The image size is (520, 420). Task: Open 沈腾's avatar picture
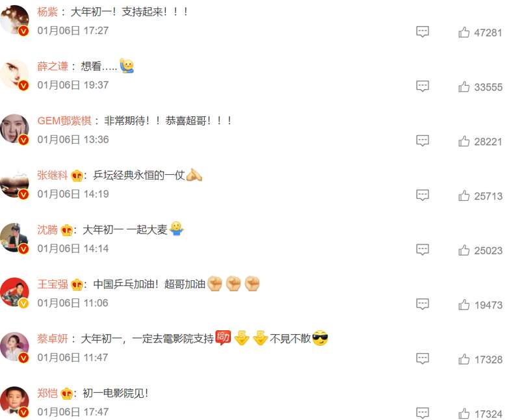tap(14, 238)
